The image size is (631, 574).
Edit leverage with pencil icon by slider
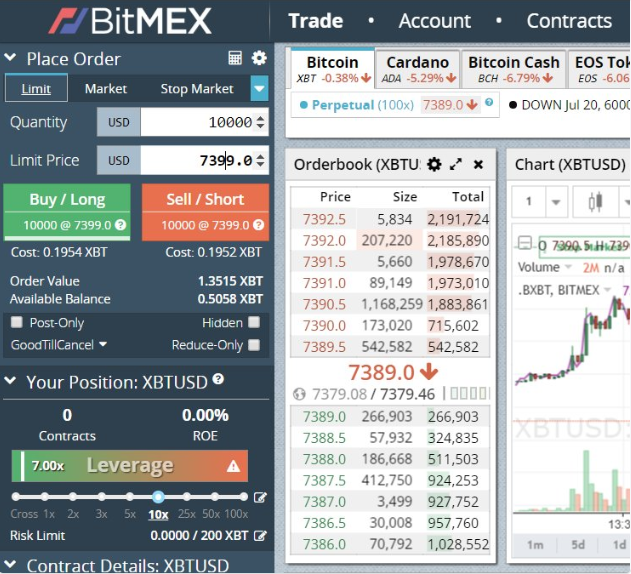(260, 498)
